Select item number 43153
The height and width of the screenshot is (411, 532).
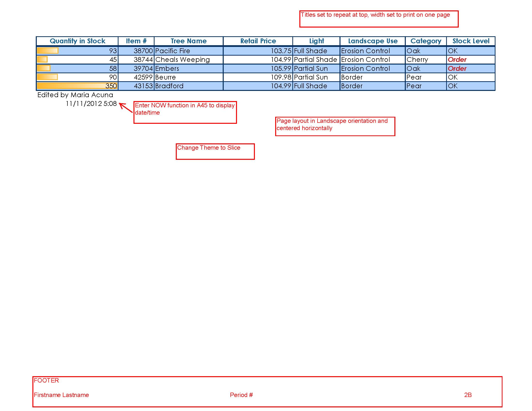coord(136,86)
